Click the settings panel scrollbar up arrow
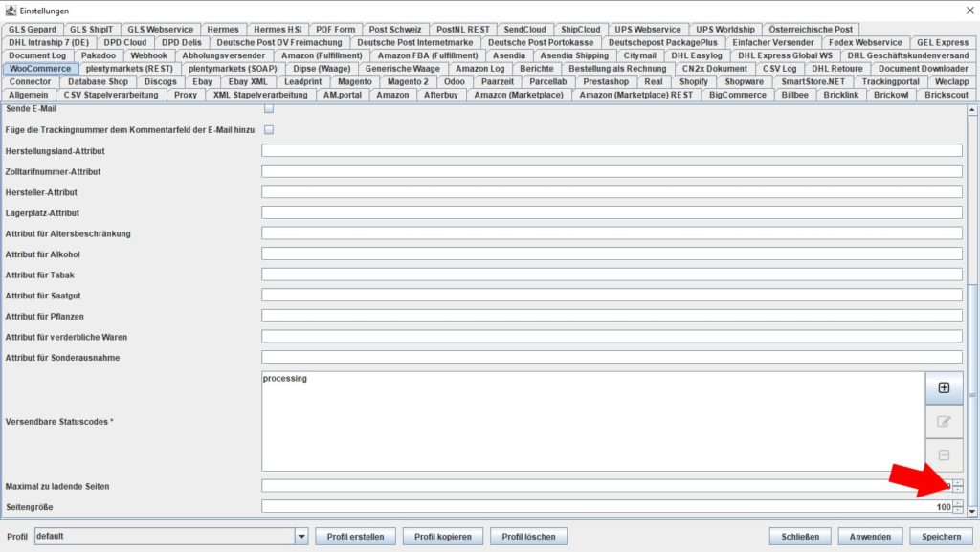 [972, 110]
